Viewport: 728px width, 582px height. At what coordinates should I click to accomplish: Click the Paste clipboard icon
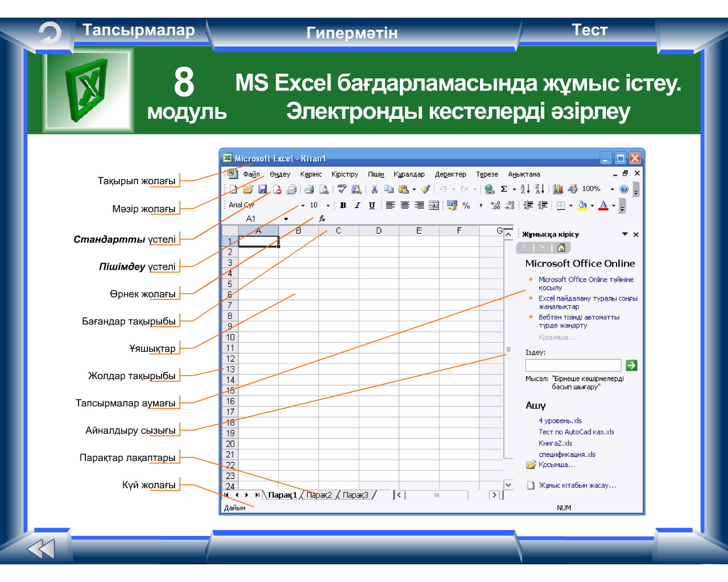(403, 189)
